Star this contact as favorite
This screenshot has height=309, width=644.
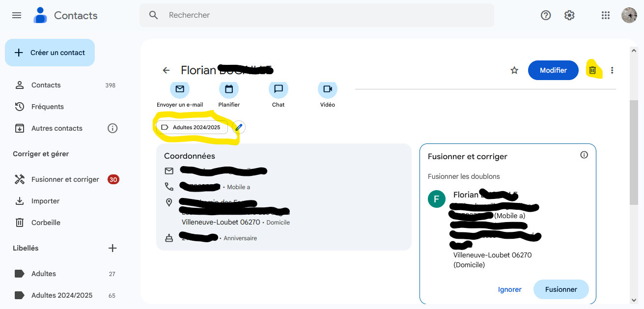click(x=514, y=70)
